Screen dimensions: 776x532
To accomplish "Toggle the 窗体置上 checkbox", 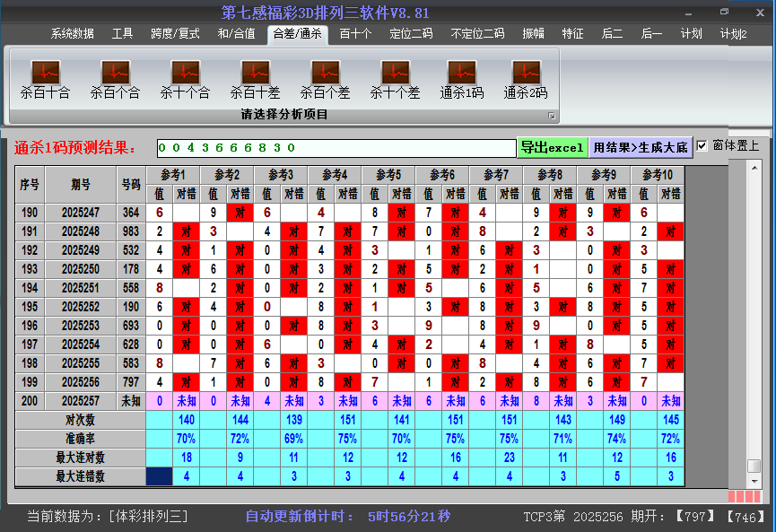I will coord(702,146).
